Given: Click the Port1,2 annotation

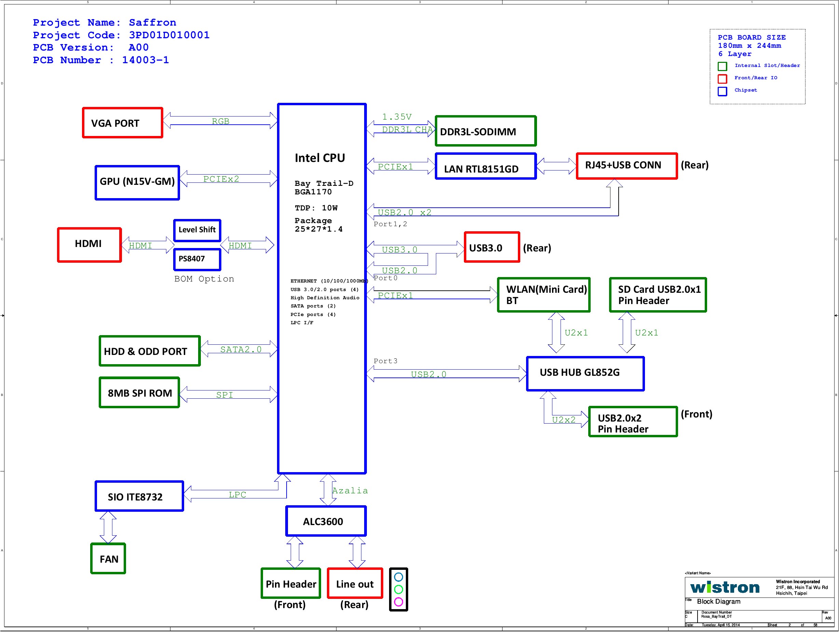Looking at the screenshot, I should [390, 224].
